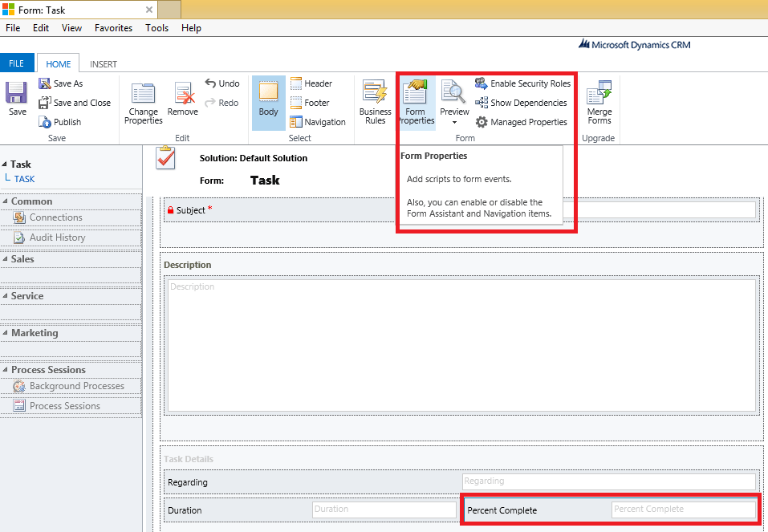The height and width of the screenshot is (532, 768).
Task: Toggle the Navigation display option
Action: tap(319, 121)
